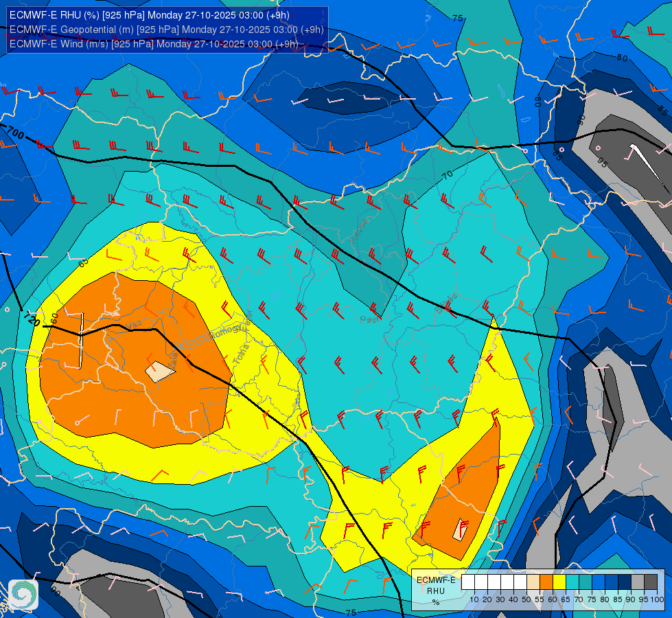Click the light cyan 65-70 legend swatch
The height and width of the screenshot is (618, 672).
[x=572, y=582]
